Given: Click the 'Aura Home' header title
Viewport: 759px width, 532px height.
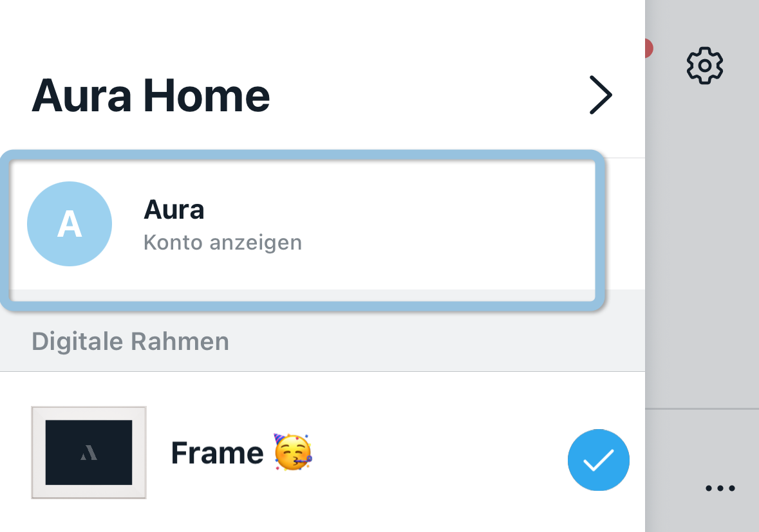Looking at the screenshot, I should pos(151,96).
